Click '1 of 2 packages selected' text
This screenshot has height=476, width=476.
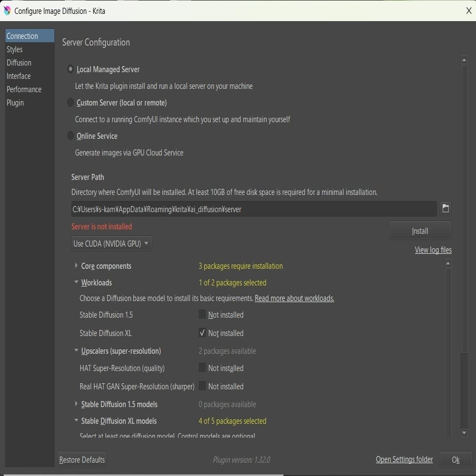click(x=233, y=283)
